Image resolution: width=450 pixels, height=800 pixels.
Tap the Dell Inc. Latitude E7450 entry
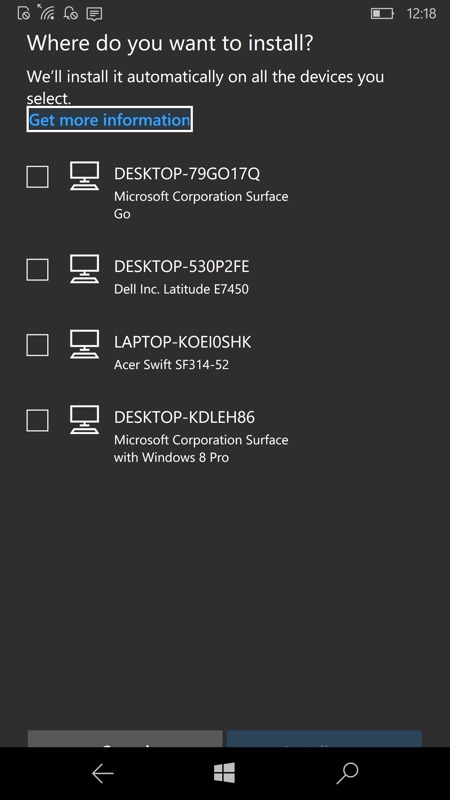pyautogui.click(x=181, y=289)
